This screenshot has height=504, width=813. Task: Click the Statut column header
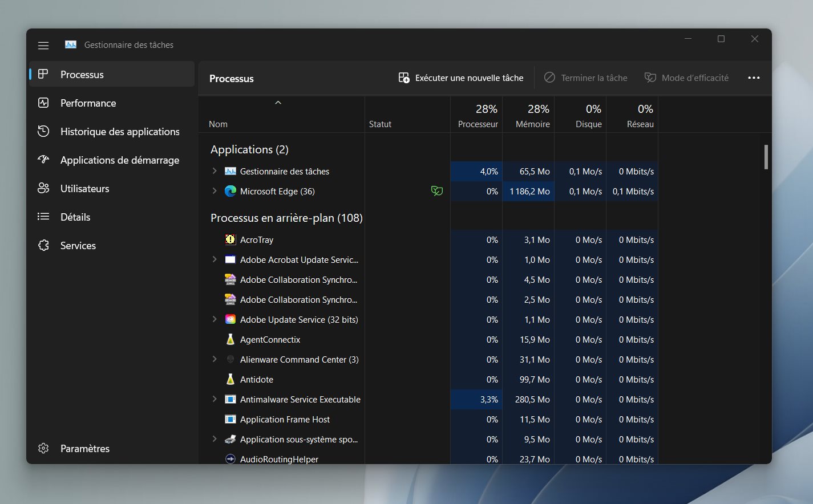[x=407, y=115]
